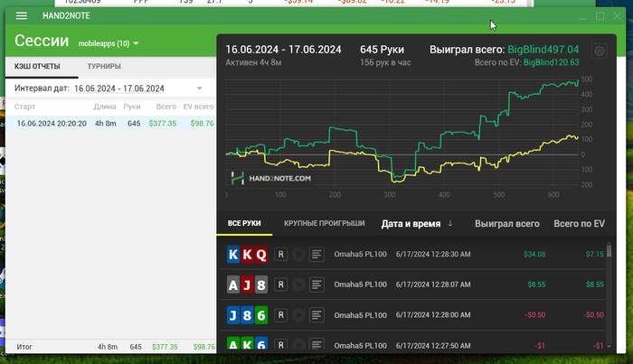Open graph settings gear icon
The image size is (633, 364).
[x=599, y=51]
